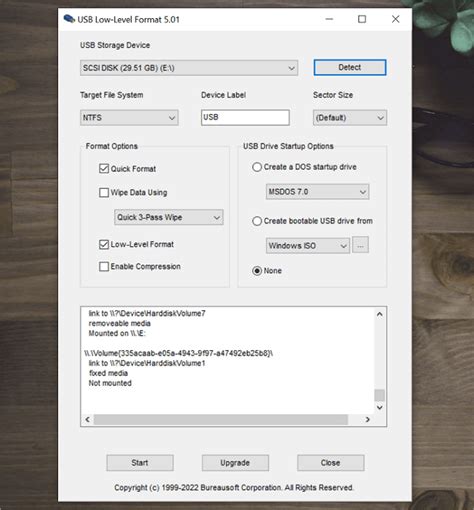Click the Start button

click(x=140, y=463)
